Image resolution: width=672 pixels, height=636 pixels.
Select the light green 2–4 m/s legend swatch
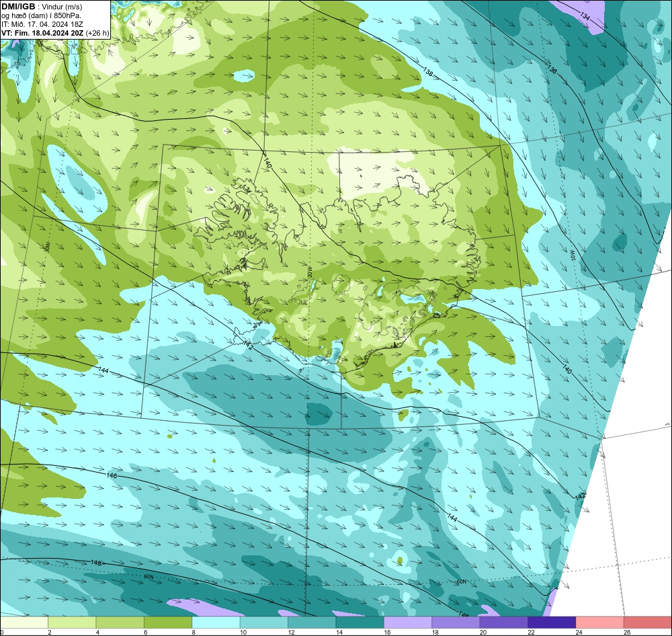[x=72, y=623]
